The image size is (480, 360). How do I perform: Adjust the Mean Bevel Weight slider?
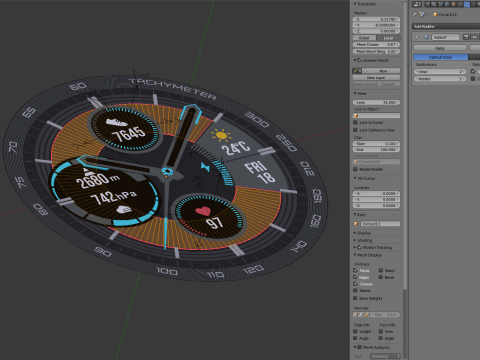pyautogui.click(x=376, y=51)
